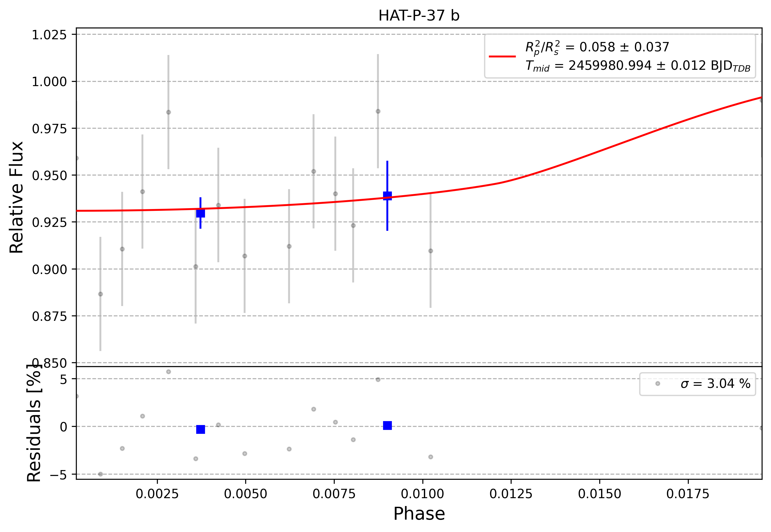
Task: Click y-axis tick label 1.000
Action: coord(49,82)
